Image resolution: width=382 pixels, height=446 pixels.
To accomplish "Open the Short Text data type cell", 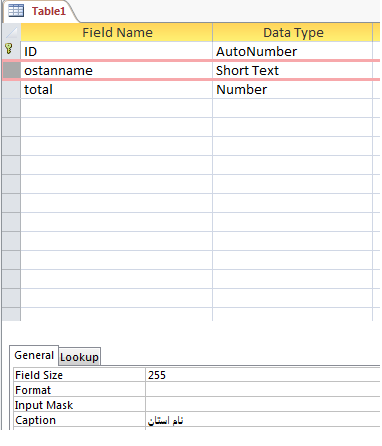I will tap(293, 70).
